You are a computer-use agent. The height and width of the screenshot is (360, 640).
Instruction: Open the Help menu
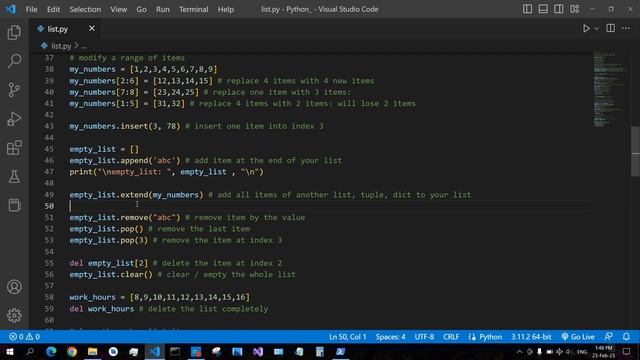(x=226, y=9)
